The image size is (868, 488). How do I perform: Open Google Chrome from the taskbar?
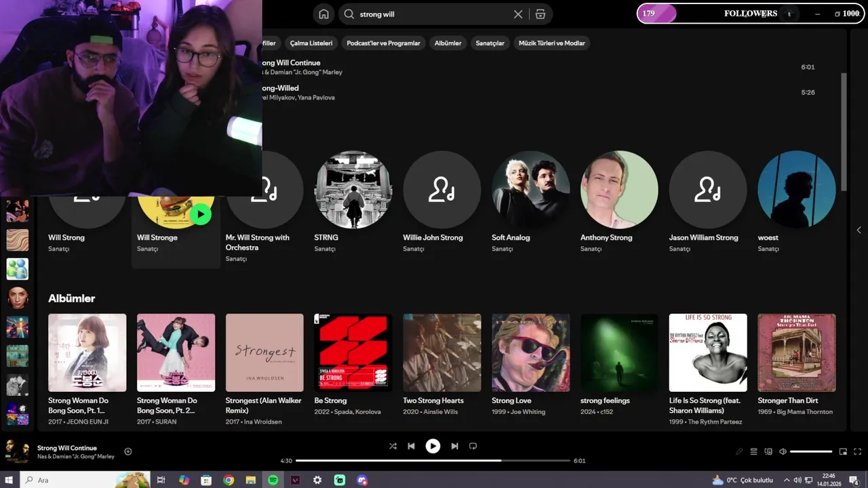229,480
